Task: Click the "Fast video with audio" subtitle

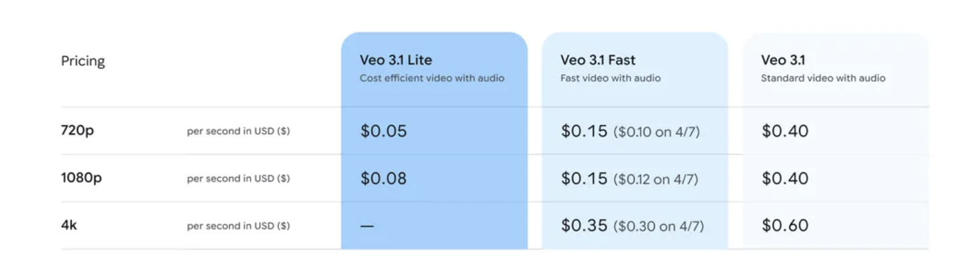Action: 610,78
